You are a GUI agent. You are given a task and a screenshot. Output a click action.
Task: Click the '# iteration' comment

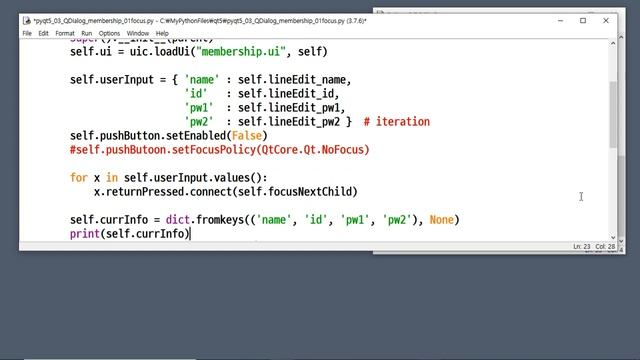(x=397, y=122)
